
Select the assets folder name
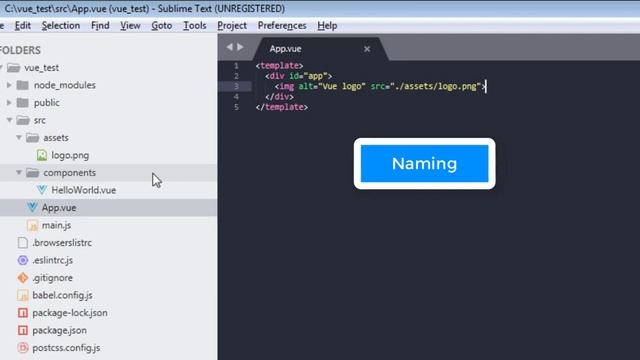pos(56,138)
